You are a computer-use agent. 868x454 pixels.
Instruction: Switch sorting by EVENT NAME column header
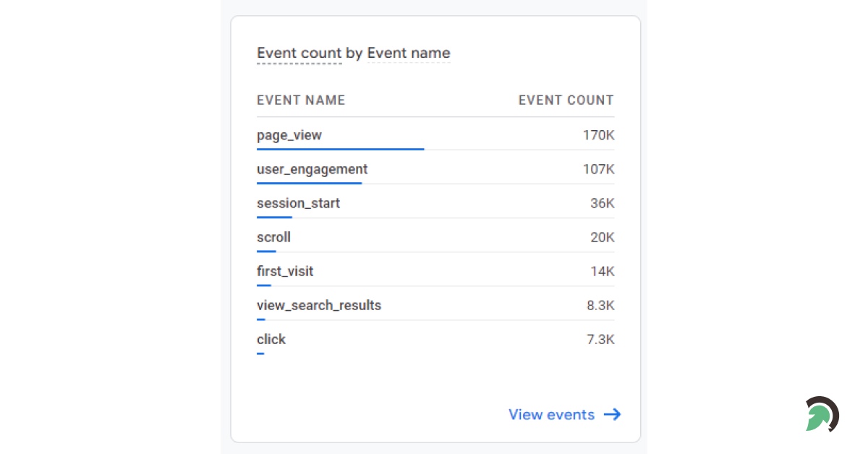coord(301,100)
